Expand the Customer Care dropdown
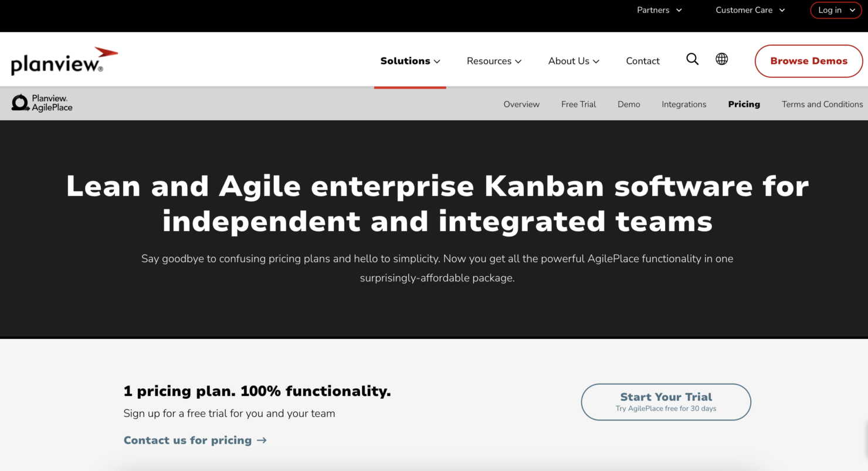Image resolution: width=868 pixels, height=471 pixels. click(x=750, y=10)
